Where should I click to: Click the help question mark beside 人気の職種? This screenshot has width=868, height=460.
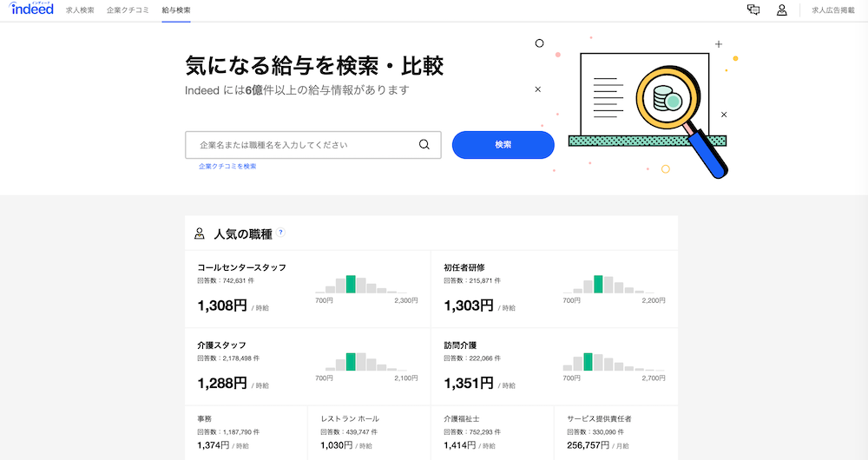click(x=280, y=233)
